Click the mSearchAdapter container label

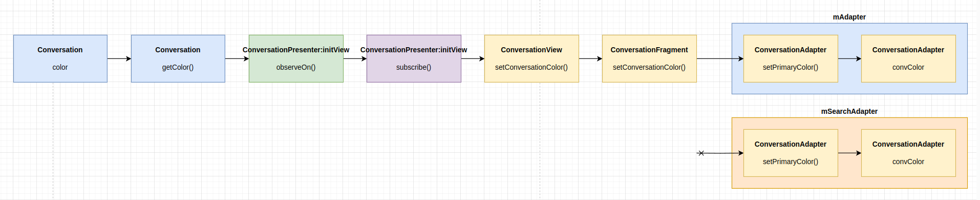(849, 111)
